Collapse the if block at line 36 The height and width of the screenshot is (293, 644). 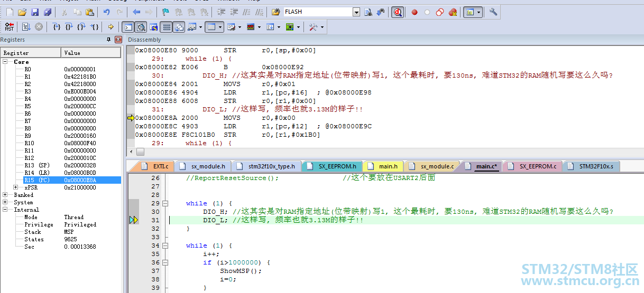coord(165,262)
